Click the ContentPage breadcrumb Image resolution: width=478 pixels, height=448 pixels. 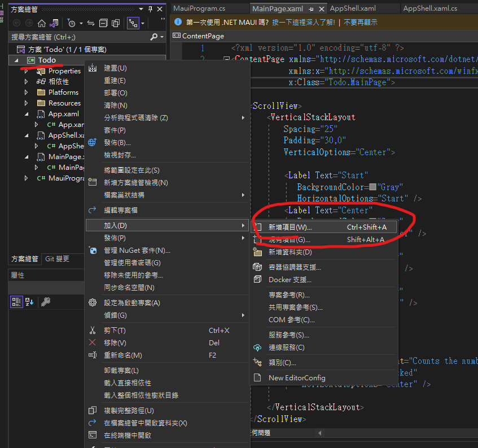pyautogui.click(x=203, y=36)
